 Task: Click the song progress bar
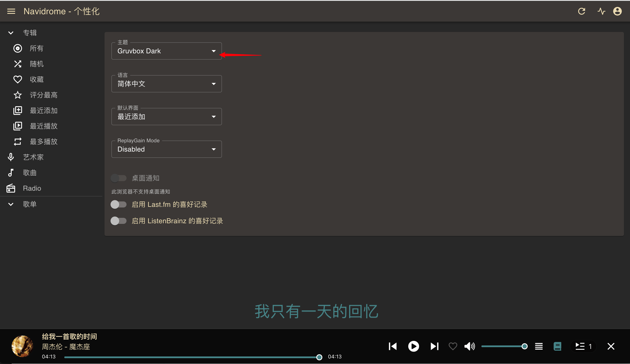coord(192,357)
